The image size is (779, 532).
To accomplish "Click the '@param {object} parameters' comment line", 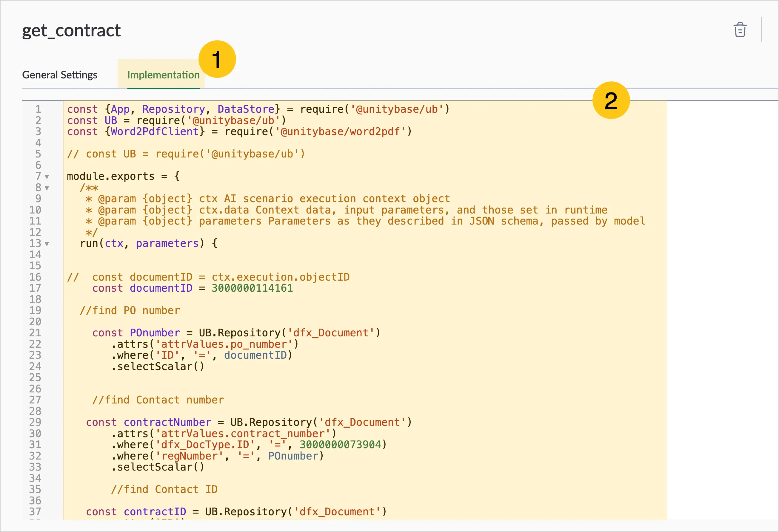I will (365, 221).
